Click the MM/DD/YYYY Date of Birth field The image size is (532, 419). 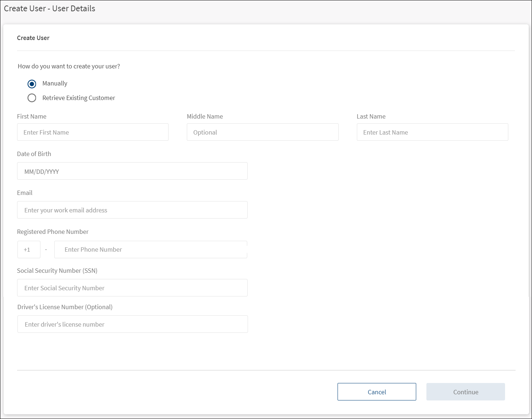tap(132, 171)
